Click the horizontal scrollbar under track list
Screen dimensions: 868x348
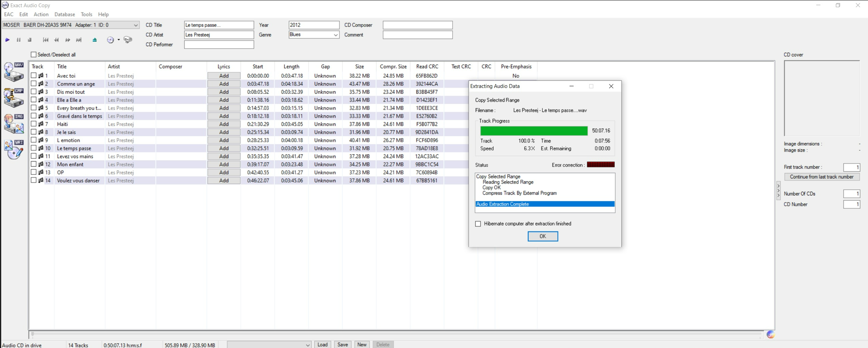pos(396,334)
